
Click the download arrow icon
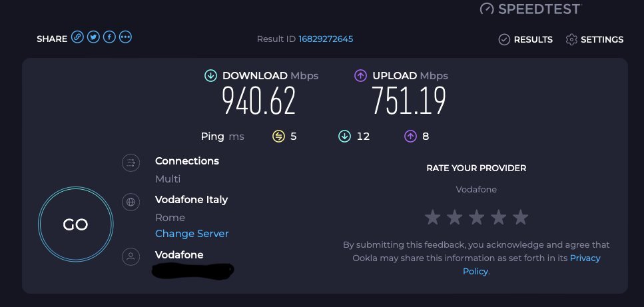tap(210, 76)
